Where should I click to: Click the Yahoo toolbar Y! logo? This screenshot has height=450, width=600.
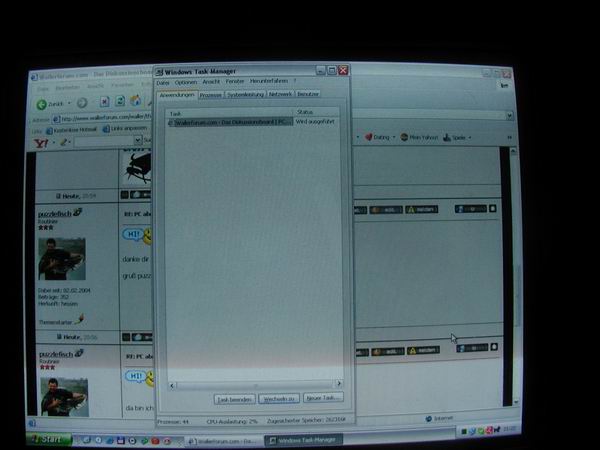pyautogui.click(x=41, y=143)
